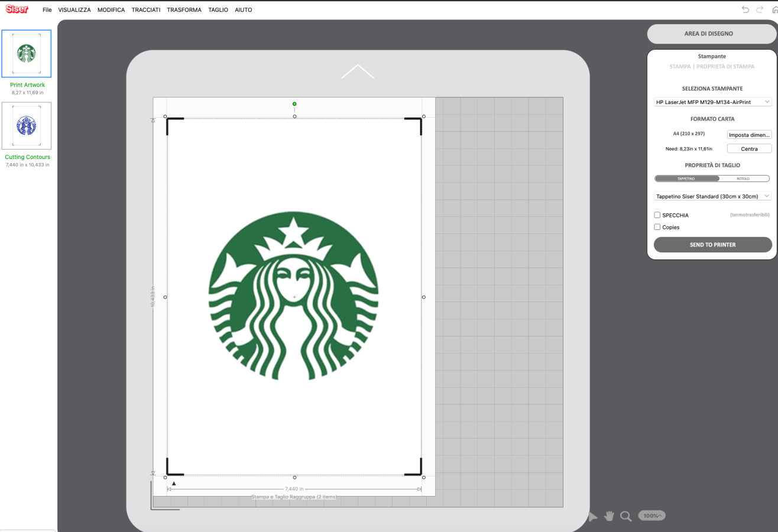Click the SELEZIONA STAMPANTE heading
This screenshot has height=532, width=778.
(x=712, y=89)
